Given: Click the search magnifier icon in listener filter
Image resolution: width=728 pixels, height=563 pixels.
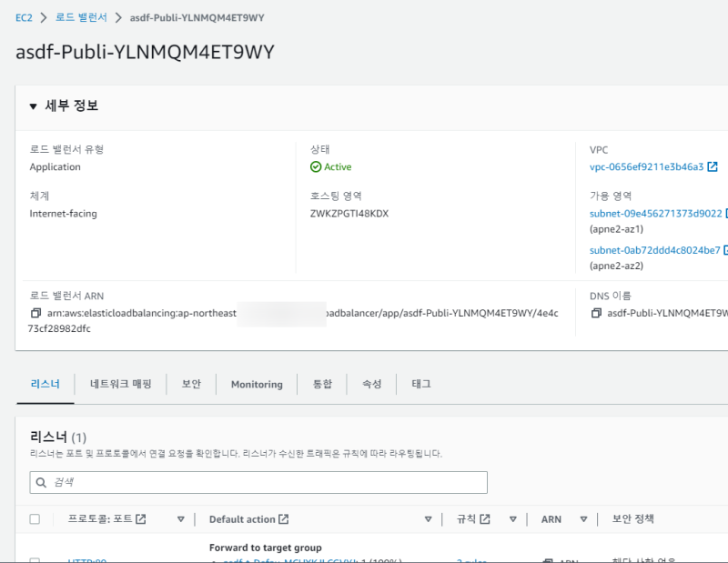Looking at the screenshot, I should (41, 482).
